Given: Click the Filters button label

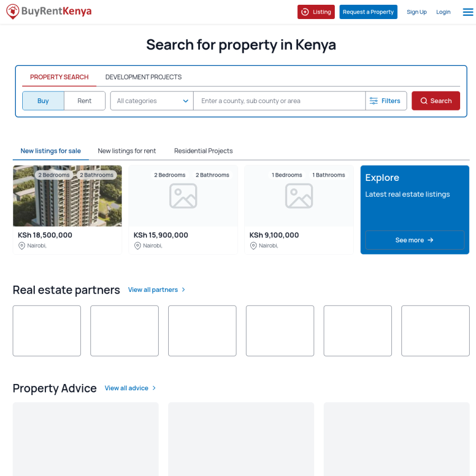Looking at the screenshot, I should [x=391, y=101].
